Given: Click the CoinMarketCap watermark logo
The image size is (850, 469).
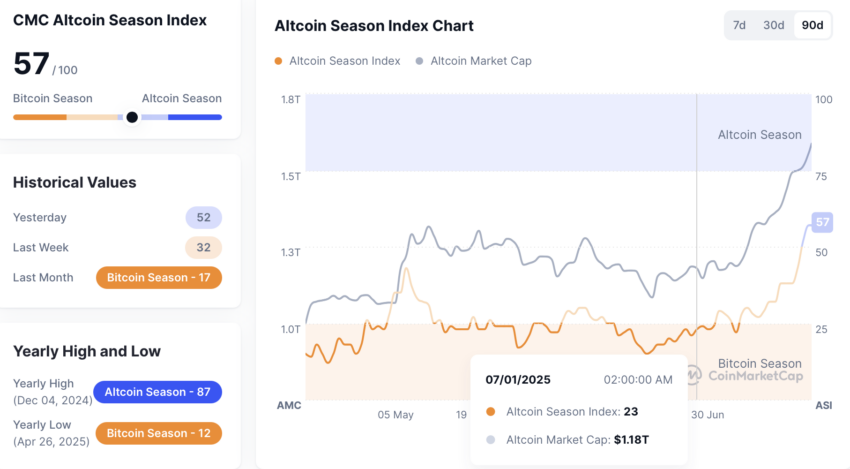Looking at the screenshot, I should pyautogui.click(x=746, y=375).
